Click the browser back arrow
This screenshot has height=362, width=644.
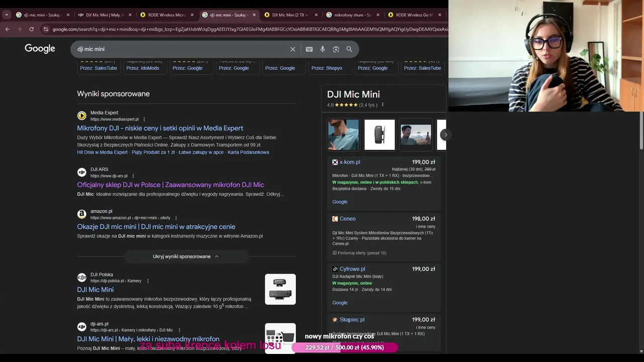7,29
